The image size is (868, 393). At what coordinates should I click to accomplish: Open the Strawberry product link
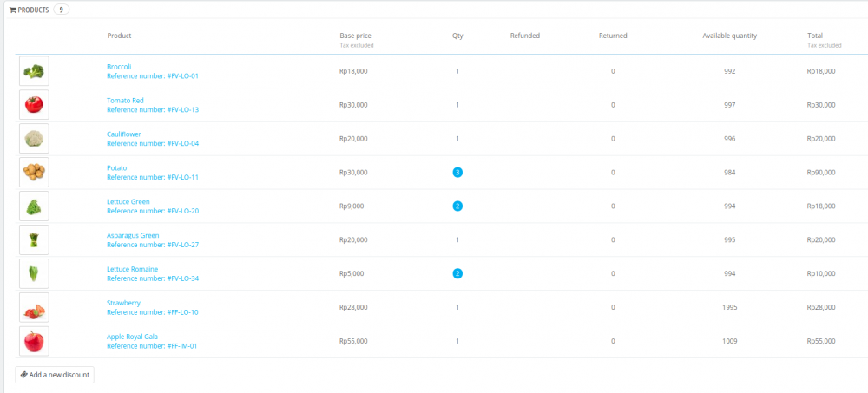click(123, 303)
